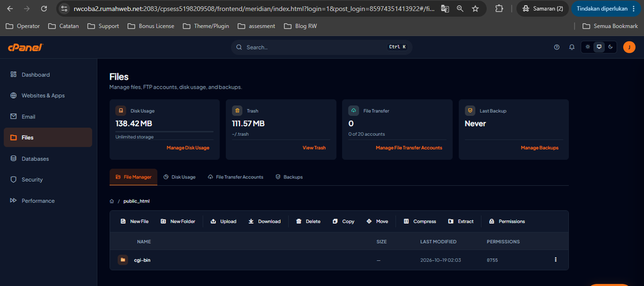Click the cgi-bin folder icon
This screenshot has width=644, height=286.
123,260
